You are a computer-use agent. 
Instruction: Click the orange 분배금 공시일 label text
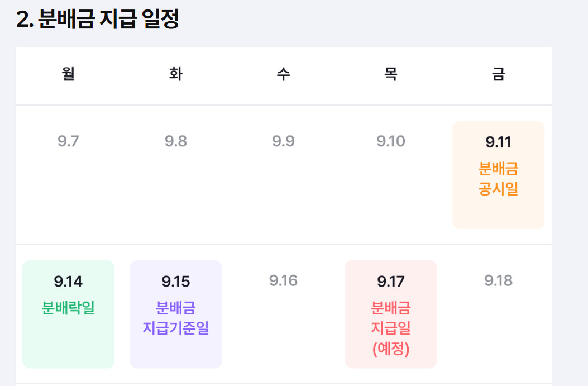[498, 179]
